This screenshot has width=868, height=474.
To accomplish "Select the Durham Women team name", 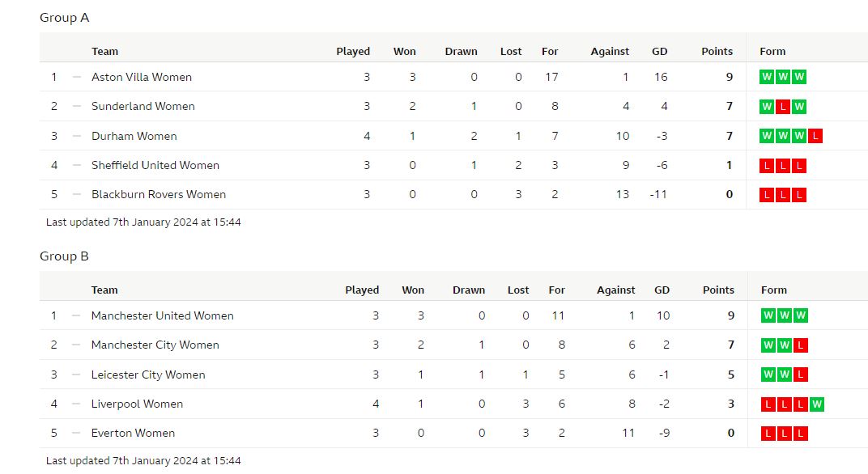I will pyautogui.click(x=134, y=136).
